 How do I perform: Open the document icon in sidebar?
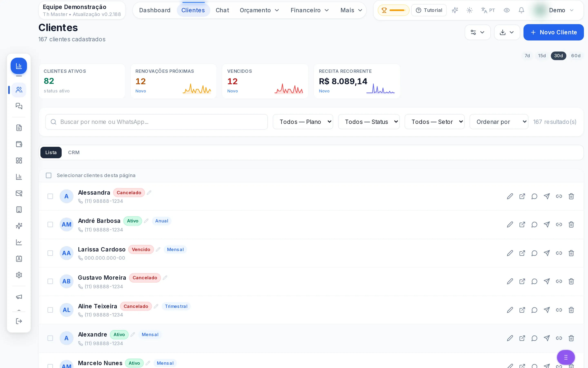tap(19, 128)
